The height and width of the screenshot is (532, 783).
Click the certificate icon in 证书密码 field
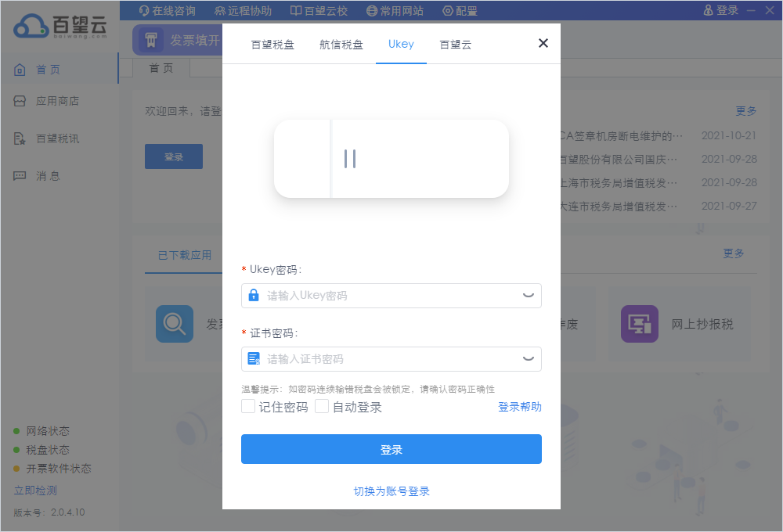254,358
